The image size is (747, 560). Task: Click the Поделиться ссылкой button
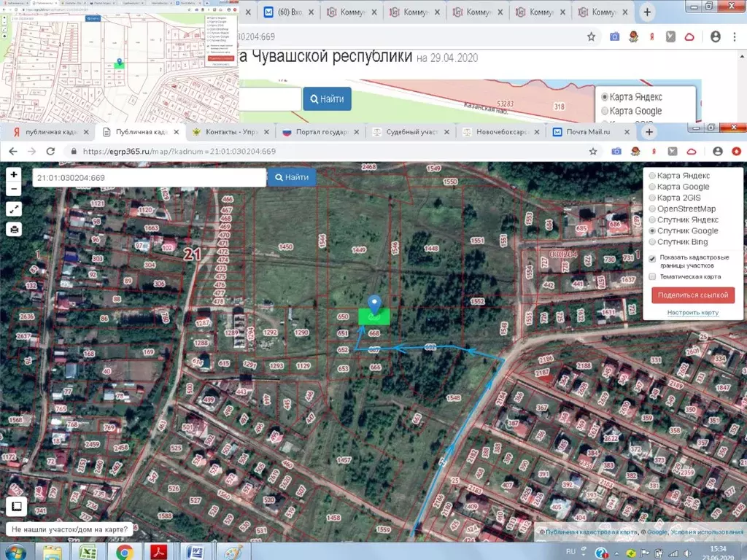point(692,295)
